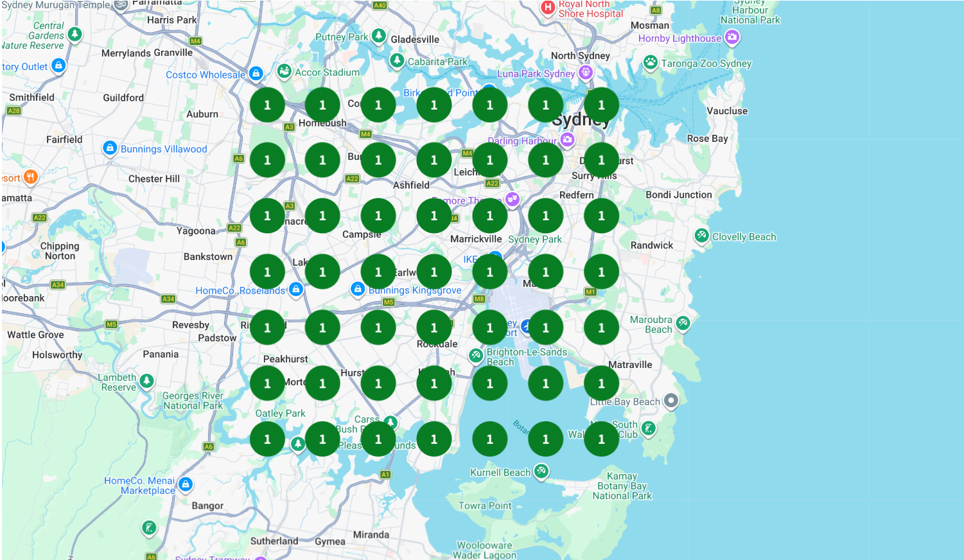Click the Brighton-Le-Sands Beach icon
964x560 pixels.
(x=476, y=355)
